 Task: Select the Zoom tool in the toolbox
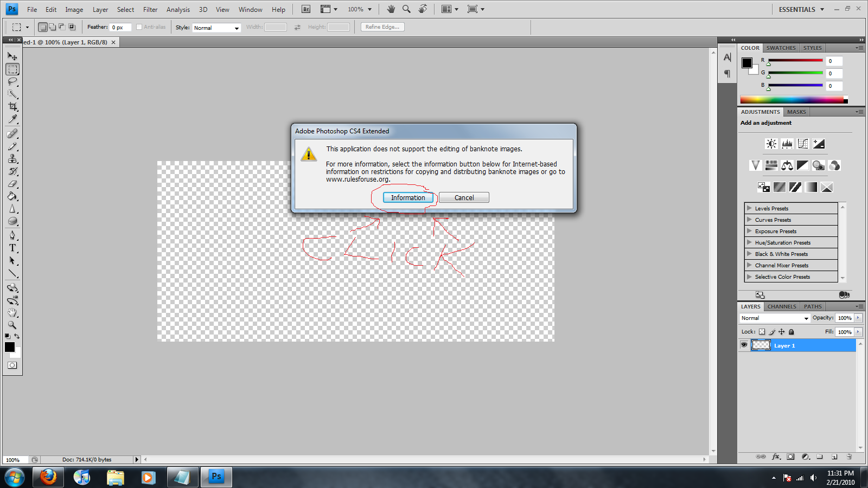12,325
